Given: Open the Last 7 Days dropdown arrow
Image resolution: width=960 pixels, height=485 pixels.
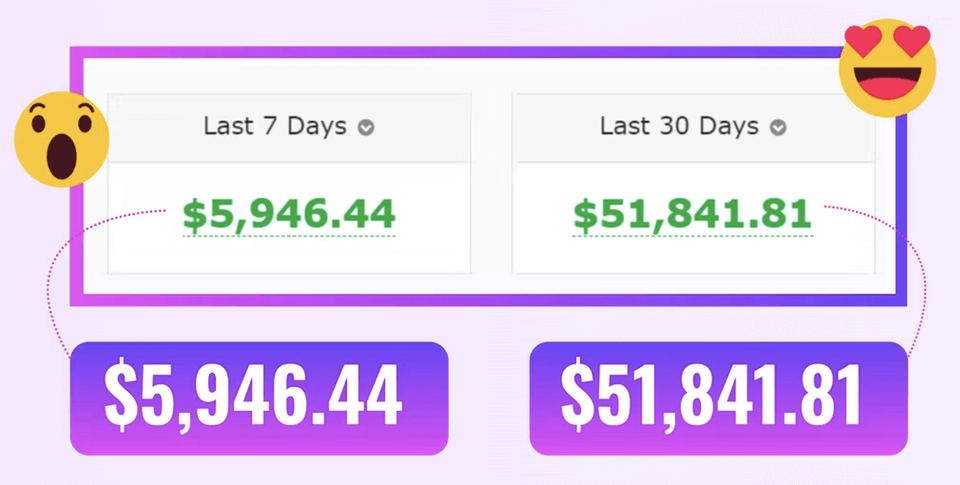Looking at the screenshot, I should click(x=366, y=128).
